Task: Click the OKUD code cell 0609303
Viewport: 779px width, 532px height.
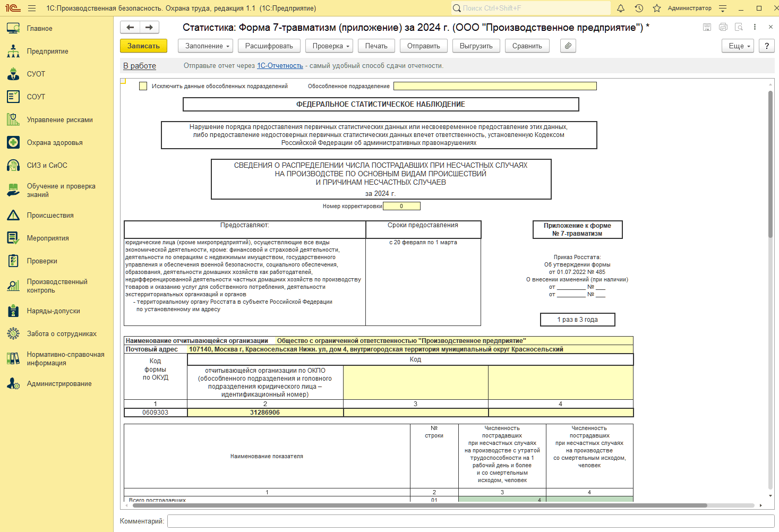Action: click(x=156, y=413)
